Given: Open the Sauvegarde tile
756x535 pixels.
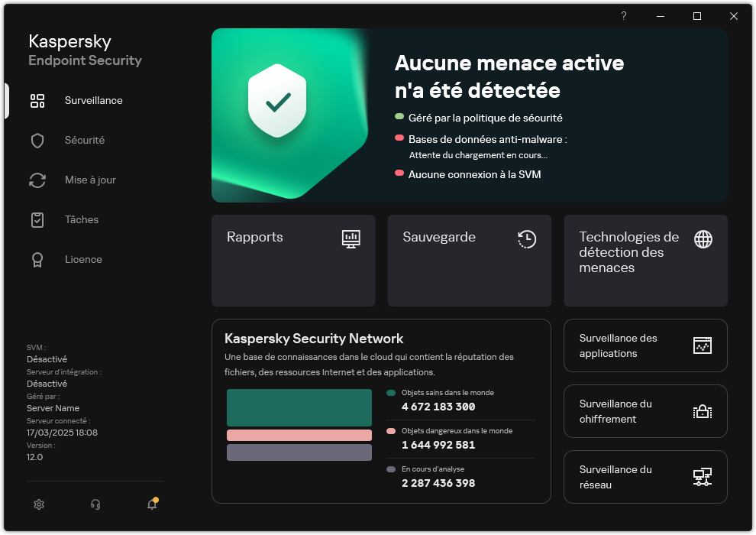Looking at the screenshot, I should point(469,261).
